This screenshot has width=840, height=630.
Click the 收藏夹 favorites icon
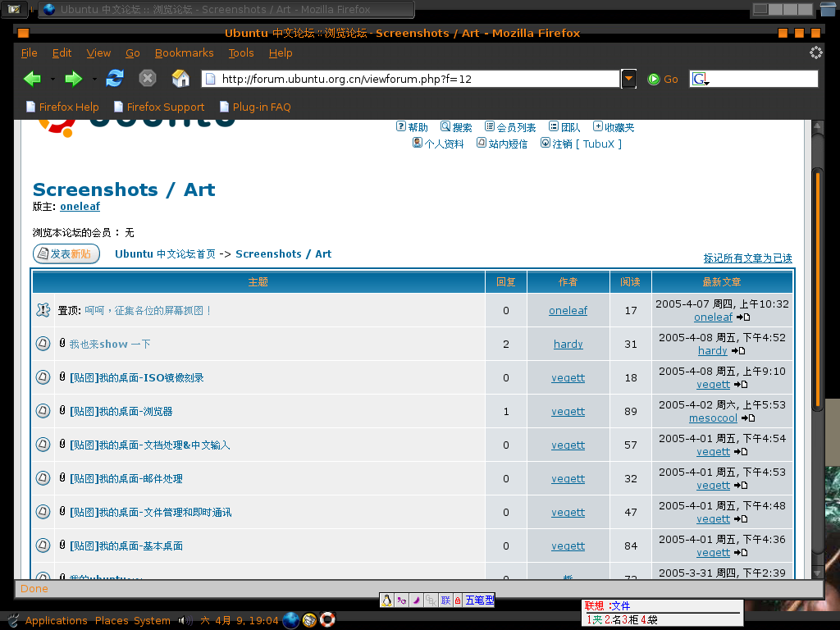[x=598, y=126]
